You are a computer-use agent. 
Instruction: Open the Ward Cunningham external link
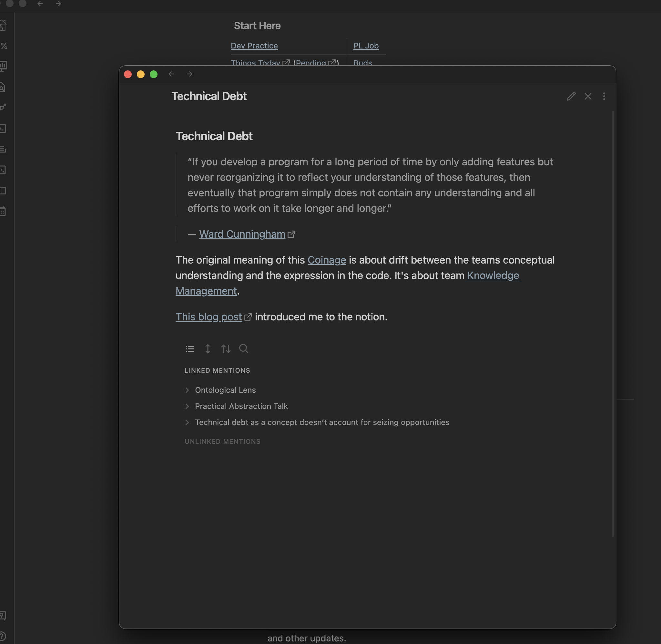click(242, 234)
